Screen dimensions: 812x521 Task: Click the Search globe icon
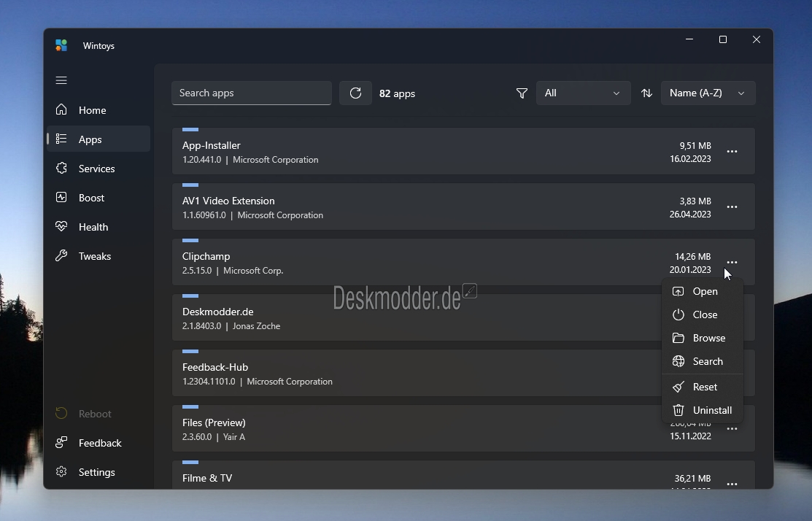tap(678, 361)
